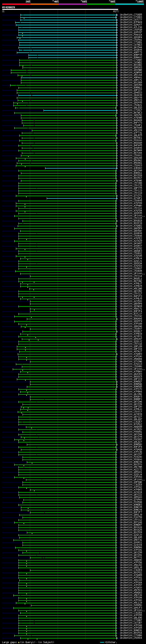Select the UniRef100_C6SWD2 label

pyautogui.click(x=131, y=63)
